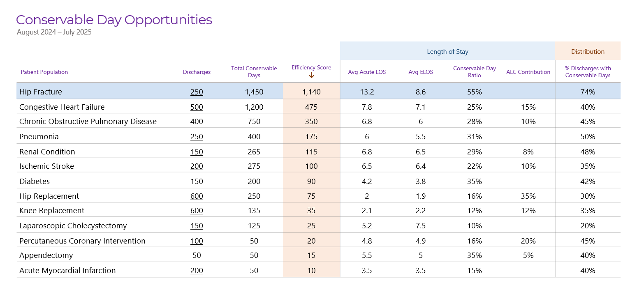The image size is (644, 308).
Task: Select the Patient Population column header
Action: [x=44, y=72]
